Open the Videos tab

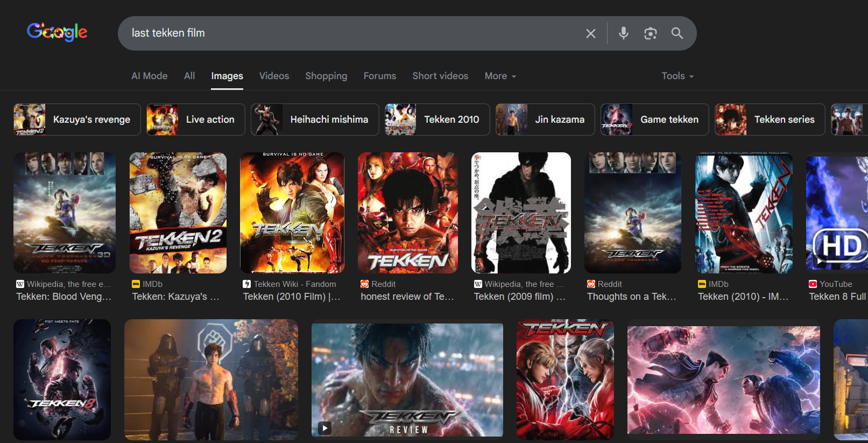coord(274,76)
